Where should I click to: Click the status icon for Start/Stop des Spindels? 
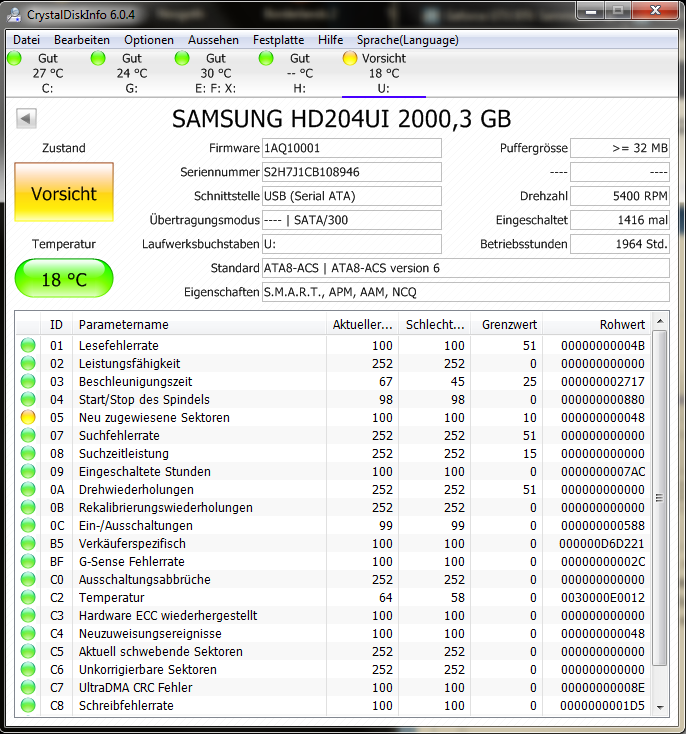[x=28, y=399]
